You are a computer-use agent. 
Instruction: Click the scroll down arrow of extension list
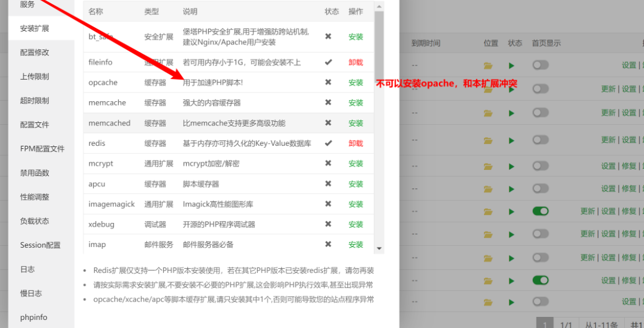point(379,248)
